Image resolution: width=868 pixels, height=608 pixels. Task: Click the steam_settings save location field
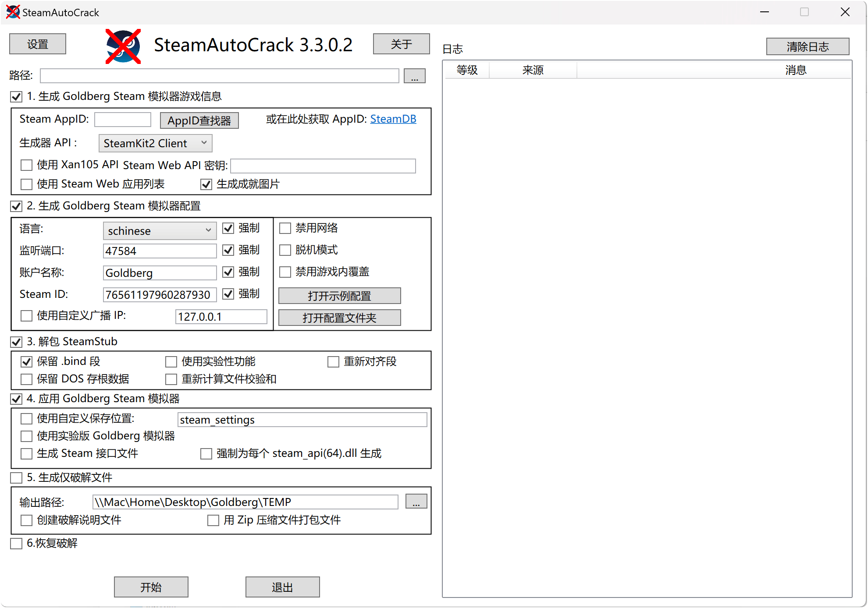[302, 420]
